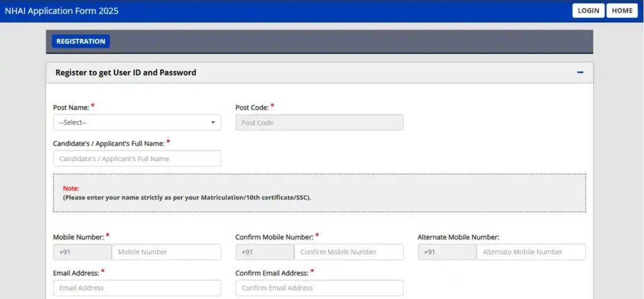The height and width of the screenshot is (299, 644).
Task: Click the HOME button
Action: [622, 11]
